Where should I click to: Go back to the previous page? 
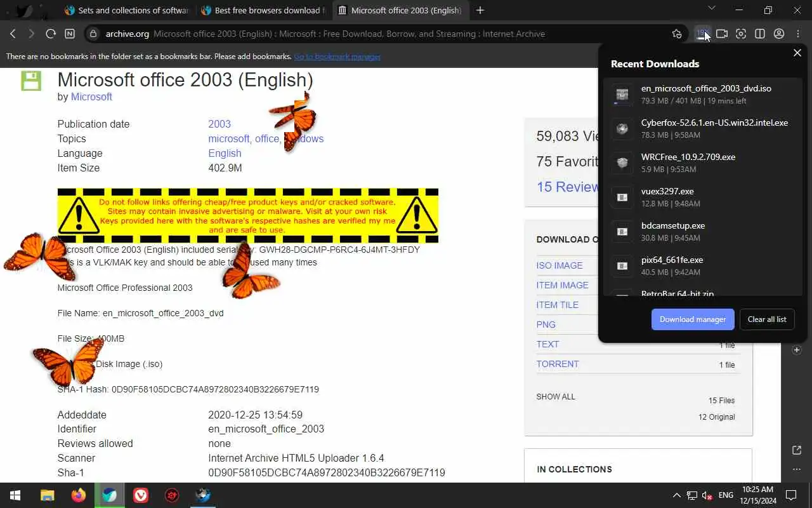pyautogui.click(x=13, y=34)
